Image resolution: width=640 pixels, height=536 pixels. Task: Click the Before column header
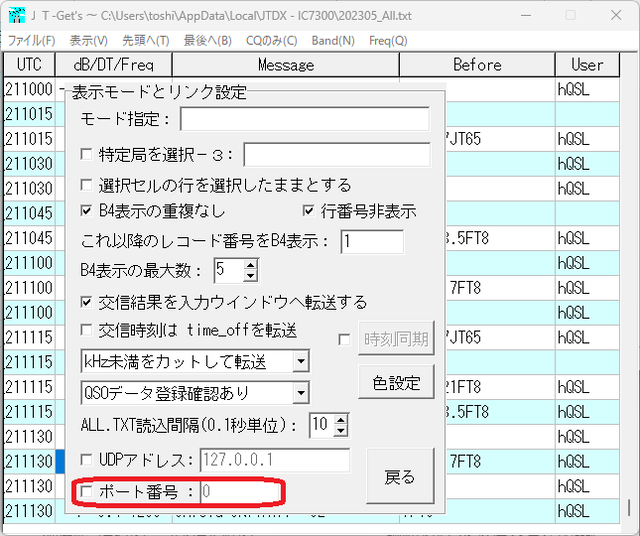pos(477,64)
